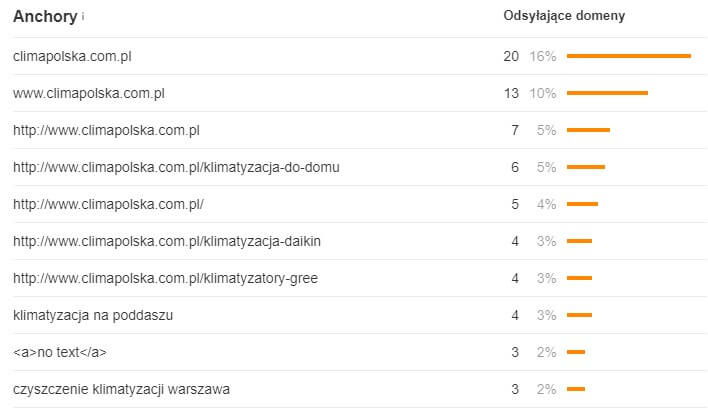Click the referring domains count 6
This screenshot has height=414, width=708.
[515, 167]
